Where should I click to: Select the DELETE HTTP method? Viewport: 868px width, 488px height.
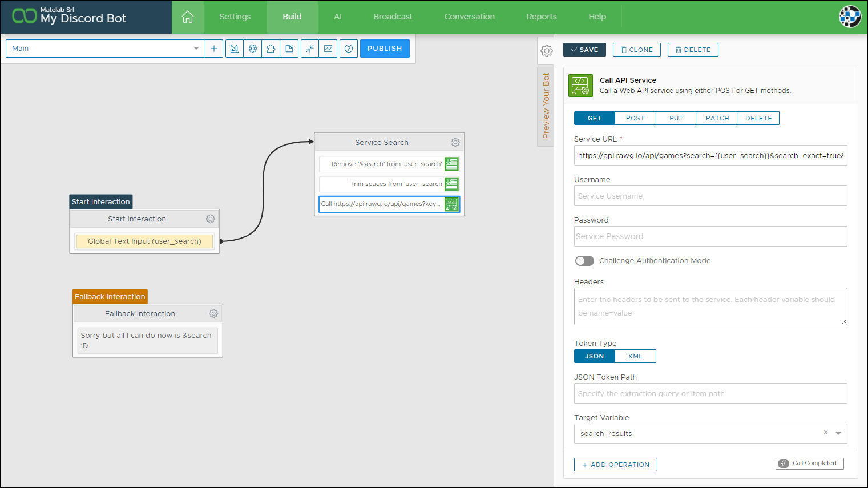click(758, 118)
